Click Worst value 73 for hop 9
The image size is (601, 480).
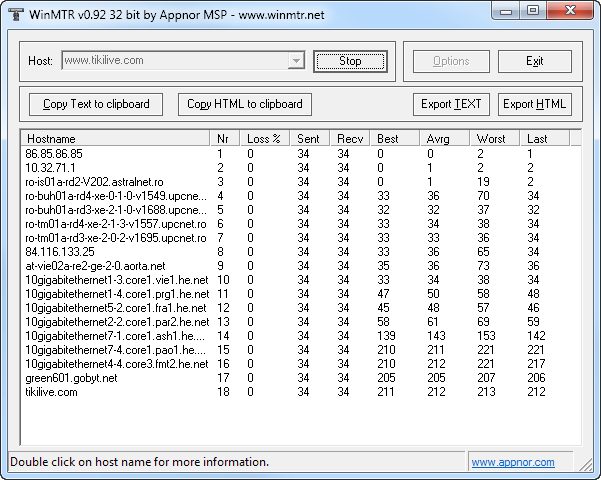tap(483, 266)
